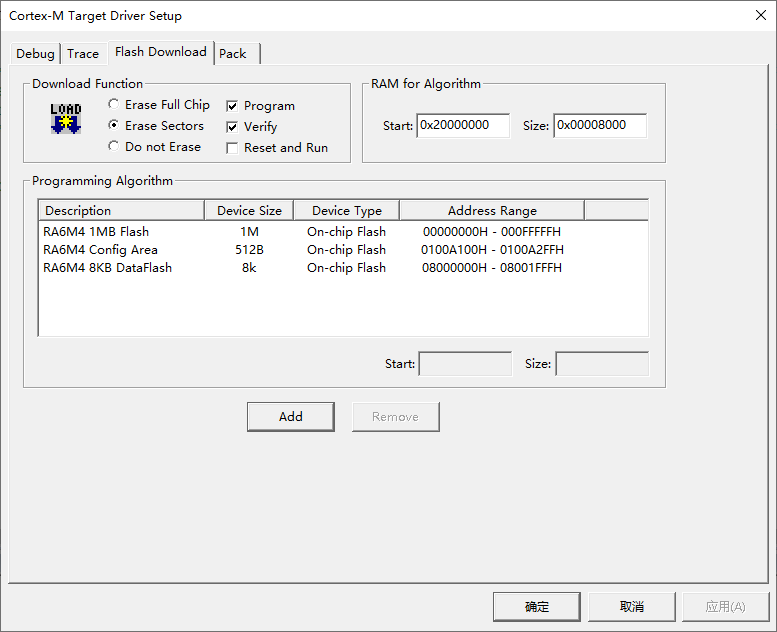Select the RA6M4 8KB DataFlash row
The image size is (777, 632).
pyautogui.click(x=343, y=268)
